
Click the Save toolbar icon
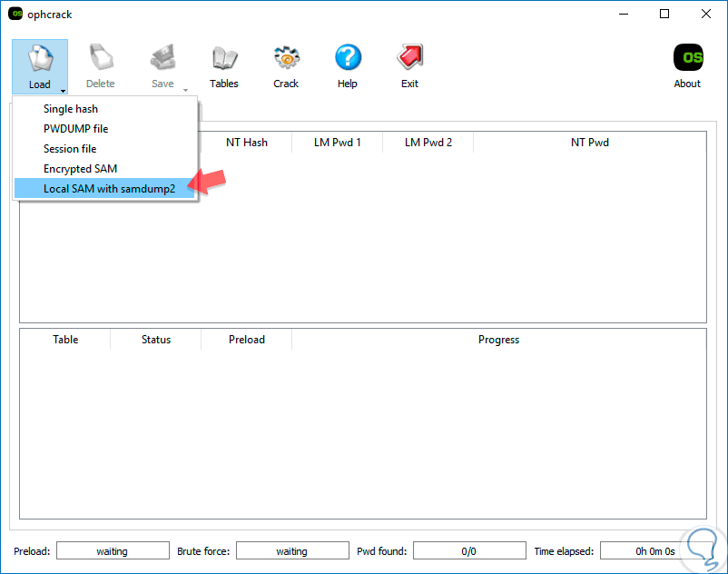coord(162,57)
